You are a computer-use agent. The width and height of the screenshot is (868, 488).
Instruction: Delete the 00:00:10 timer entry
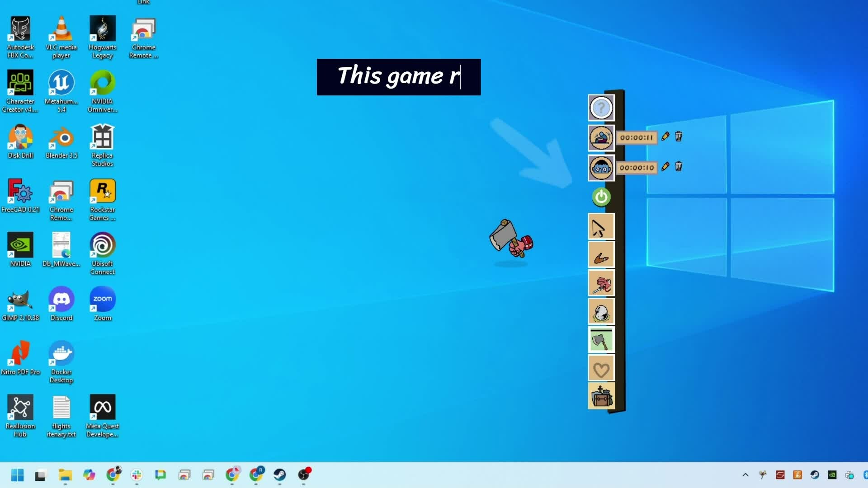click(x=679, y=167)
